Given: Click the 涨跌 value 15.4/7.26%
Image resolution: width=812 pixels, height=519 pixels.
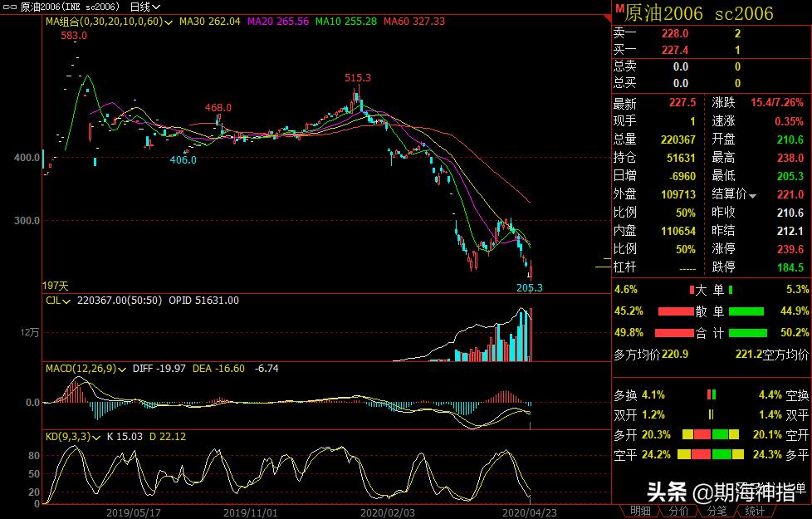Looking at the screenshot, I should tap(777, 103).
